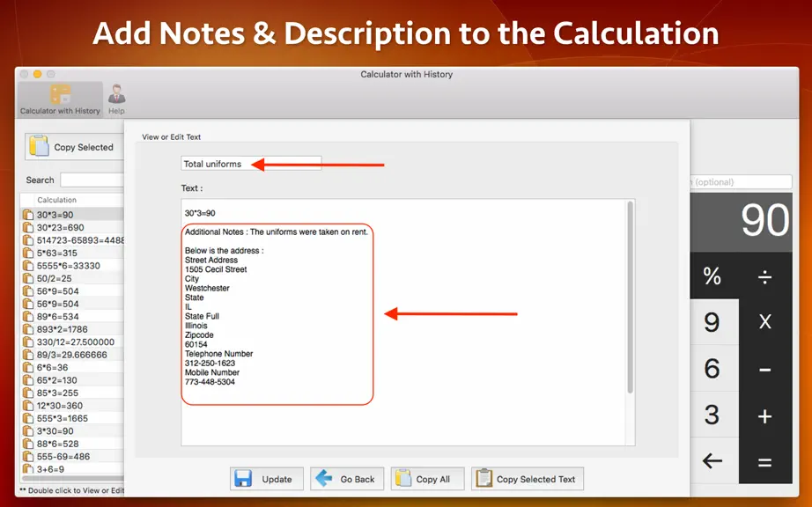Viewport: 812px width, 507px height.
Task: Click the divide key on calculator
Action: pos(765,276)
